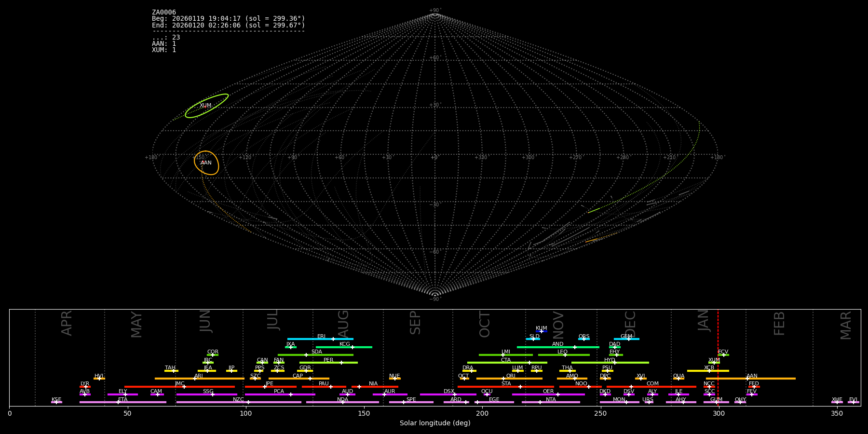Click the ECV shower peak cross marker

[723, 355]
